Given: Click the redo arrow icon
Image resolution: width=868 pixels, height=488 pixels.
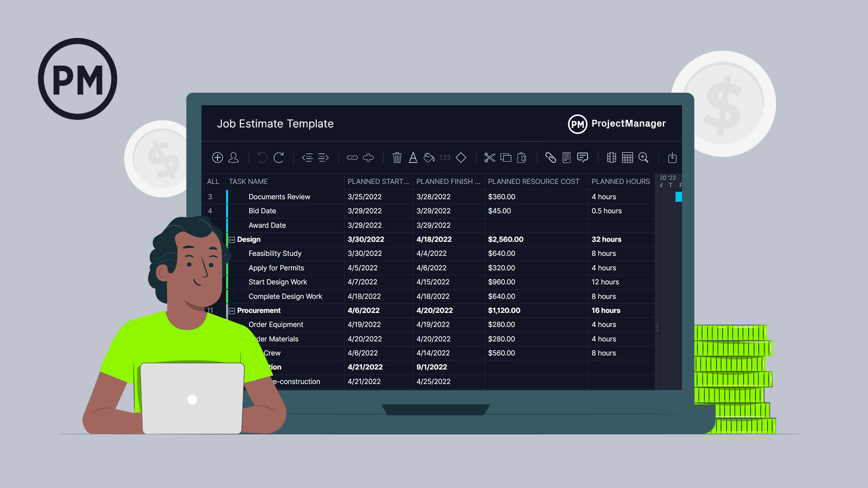Looking at the screenshot, I should coord(279,158).
